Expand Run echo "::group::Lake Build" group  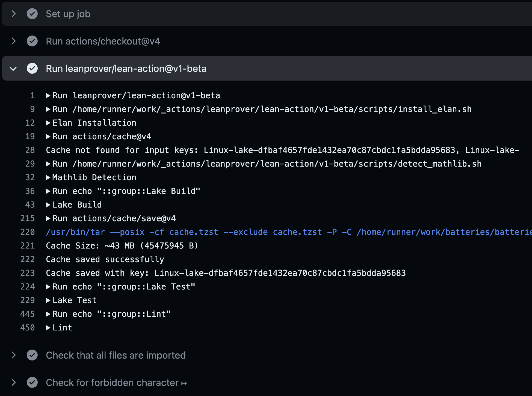pyautogui.click(x=48, y=191)
